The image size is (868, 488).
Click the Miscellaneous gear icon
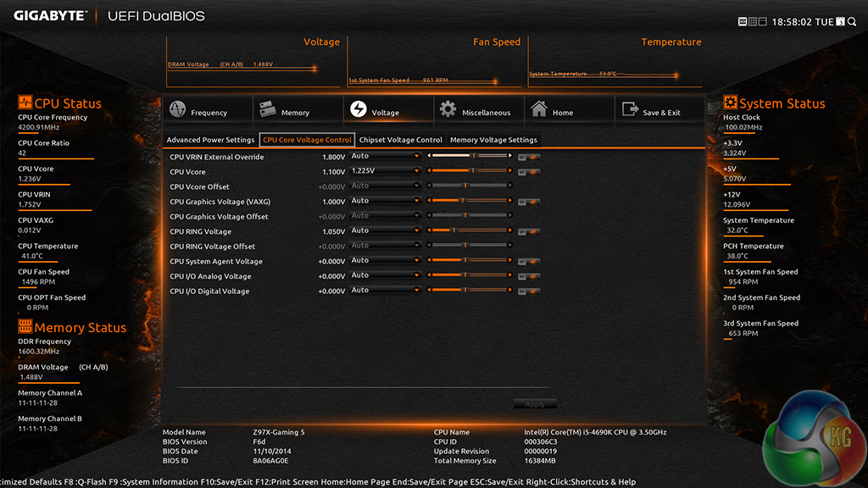pyautogui.click(x=448, y=110)
